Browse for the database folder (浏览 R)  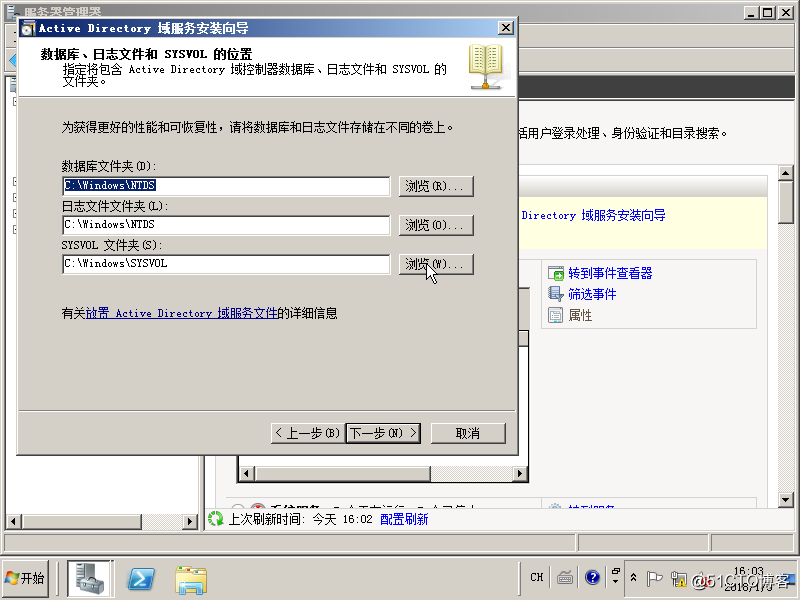point(436,186)
